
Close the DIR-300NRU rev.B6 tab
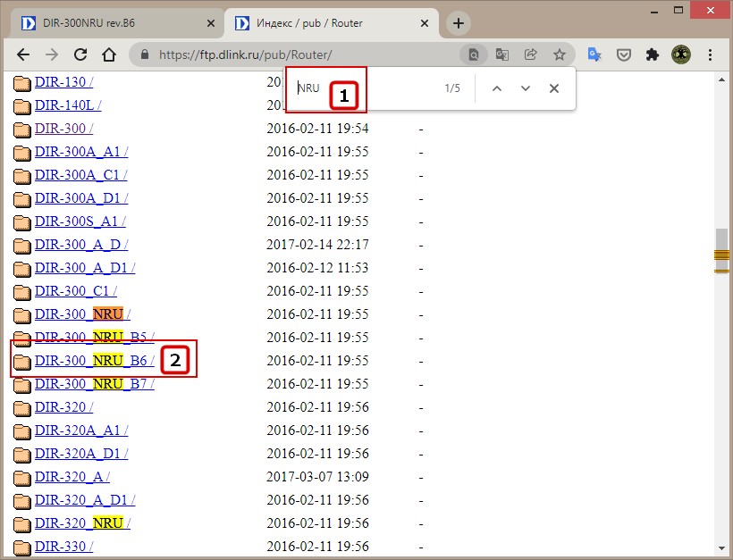pyautogui.click(x=211, y=23)
